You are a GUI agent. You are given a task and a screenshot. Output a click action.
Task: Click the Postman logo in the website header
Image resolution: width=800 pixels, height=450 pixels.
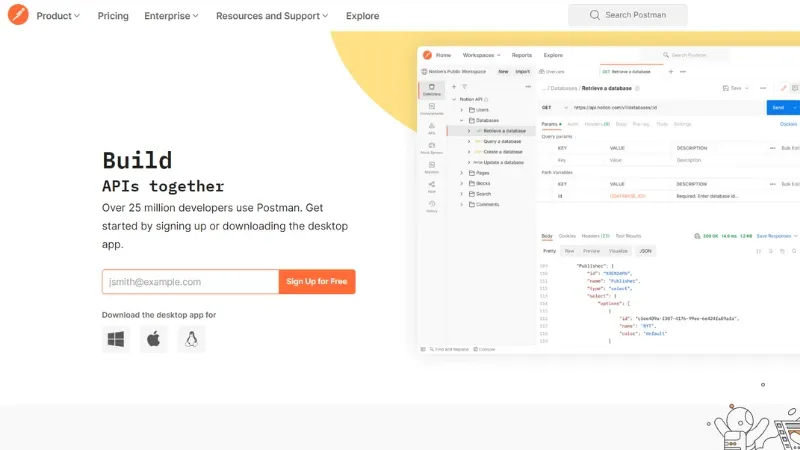(x=18, y=15)
